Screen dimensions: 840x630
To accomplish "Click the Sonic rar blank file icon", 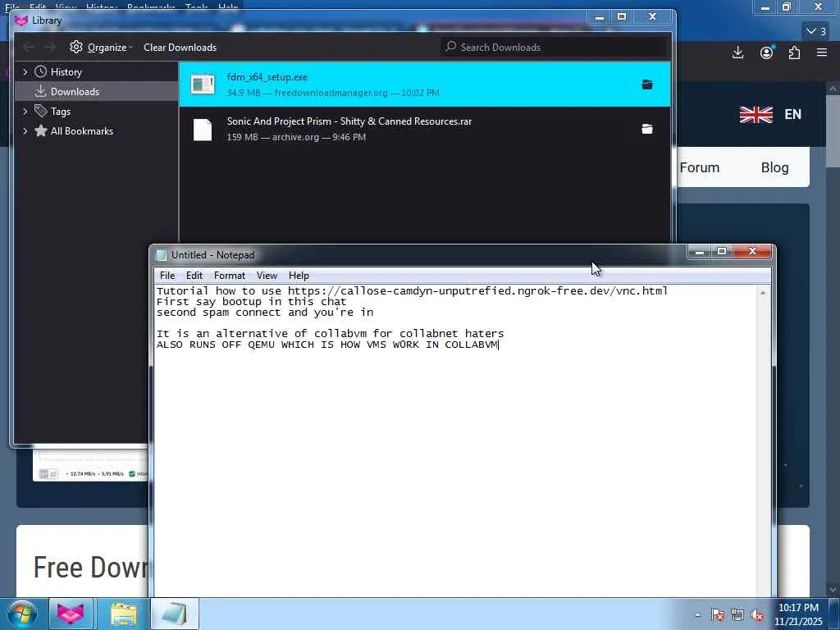I will 203,130.
